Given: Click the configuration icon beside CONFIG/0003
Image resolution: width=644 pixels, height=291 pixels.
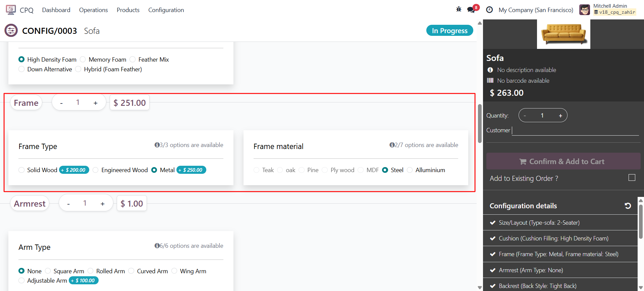Looking at the screenshot, I should 11,30.
